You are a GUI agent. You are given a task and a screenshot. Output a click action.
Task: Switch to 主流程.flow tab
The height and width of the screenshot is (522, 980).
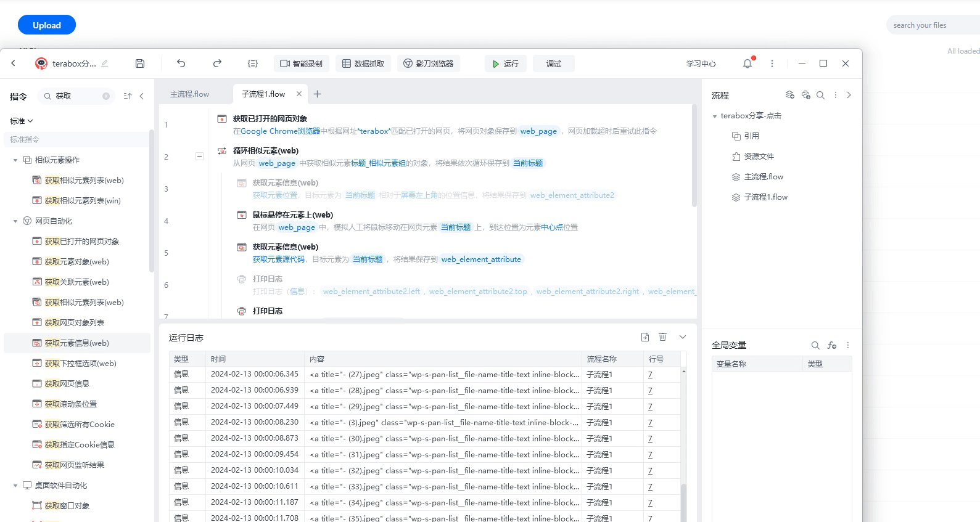click(x=190, y=94)
